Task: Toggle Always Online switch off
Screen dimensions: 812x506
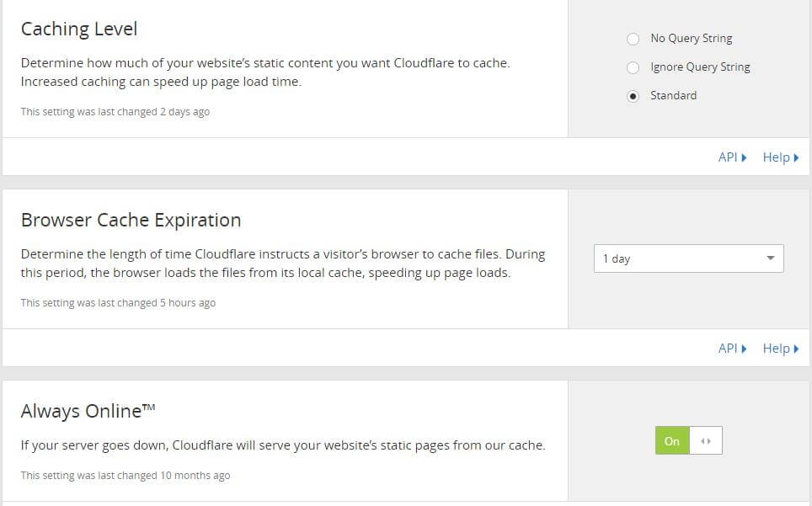Action: pyautogui.click(x=689, y=440)
